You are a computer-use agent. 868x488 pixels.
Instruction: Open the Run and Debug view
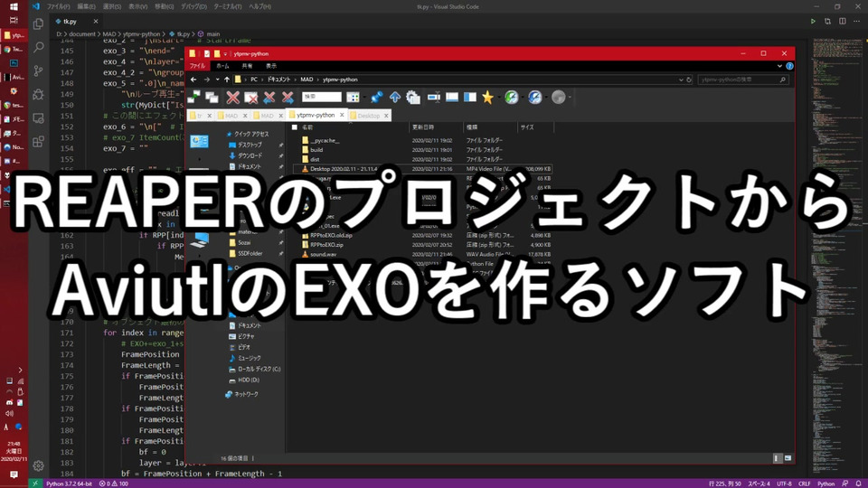coord(38,95)
